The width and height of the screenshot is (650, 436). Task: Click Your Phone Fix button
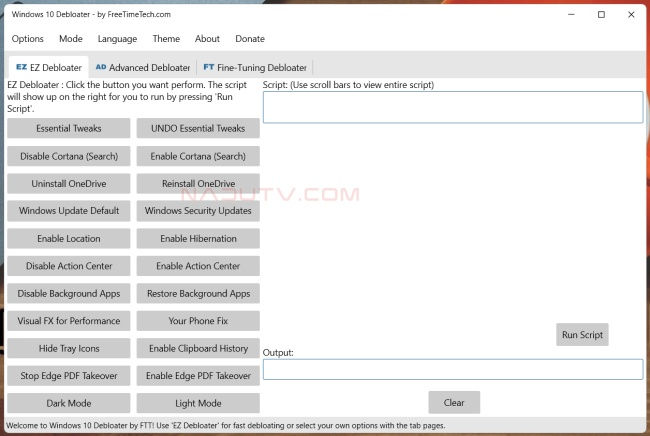tap(198, 321)
